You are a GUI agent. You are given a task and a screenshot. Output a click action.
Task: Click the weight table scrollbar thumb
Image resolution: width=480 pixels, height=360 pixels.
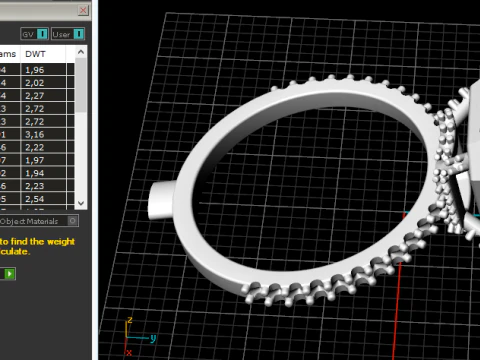[81, 86]
